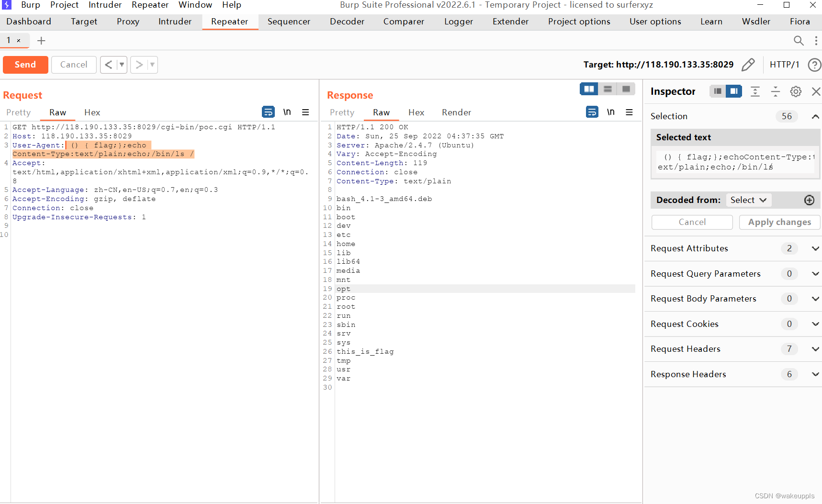Open Inspector settings gear
This screenshot has width=822, height=504.
point(796,91)
